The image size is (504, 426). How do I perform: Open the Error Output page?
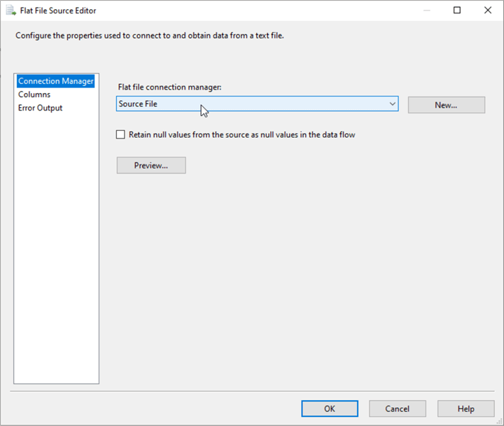click(40, 108)
